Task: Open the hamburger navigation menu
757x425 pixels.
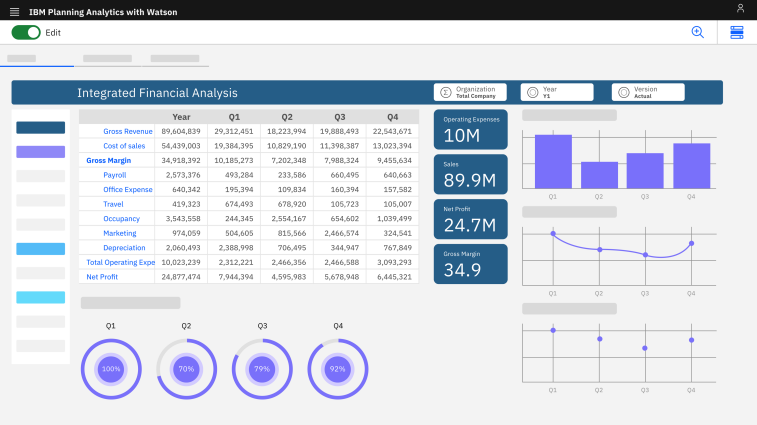Action: [14, 9]
